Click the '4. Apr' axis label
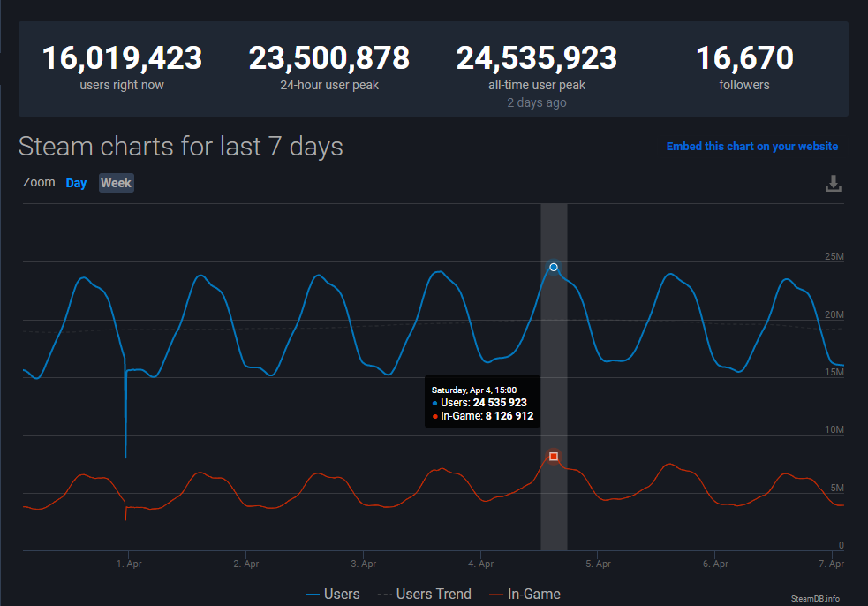This screenshot has width=868, height=606. tap(480, 564)
